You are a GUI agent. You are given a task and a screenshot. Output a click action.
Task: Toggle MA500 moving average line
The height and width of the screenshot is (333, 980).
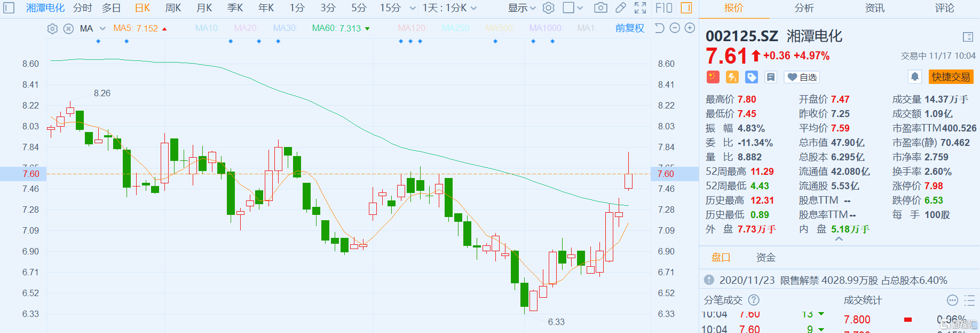499,28
